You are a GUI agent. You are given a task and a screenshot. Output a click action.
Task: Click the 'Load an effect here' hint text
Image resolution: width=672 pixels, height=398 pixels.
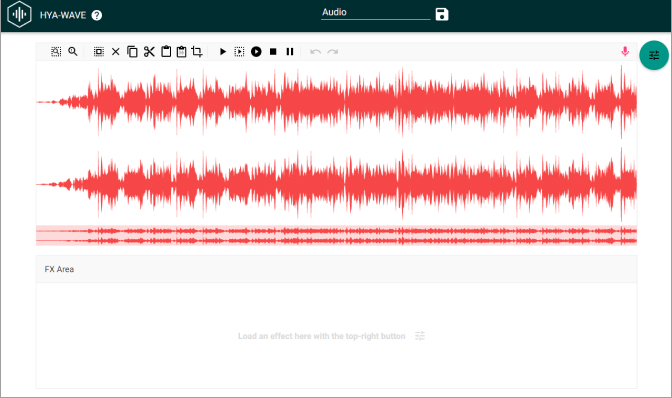[x=321, y=336]
